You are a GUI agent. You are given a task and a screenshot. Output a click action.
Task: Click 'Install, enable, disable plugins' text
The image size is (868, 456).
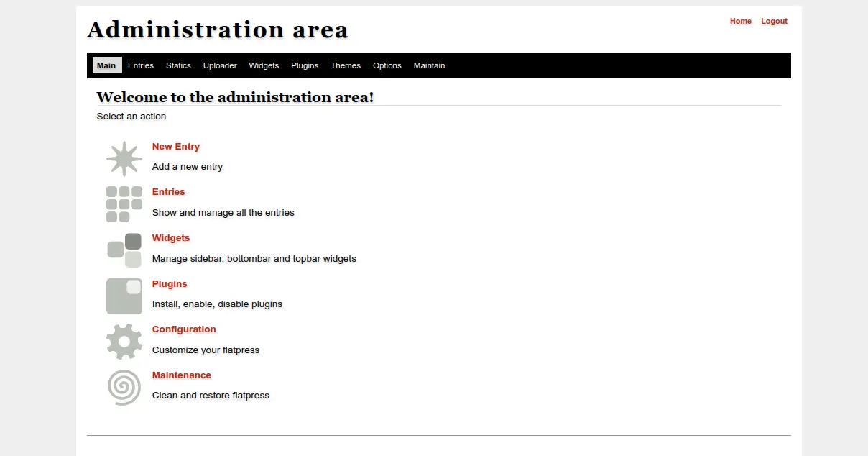coord(218,304)
